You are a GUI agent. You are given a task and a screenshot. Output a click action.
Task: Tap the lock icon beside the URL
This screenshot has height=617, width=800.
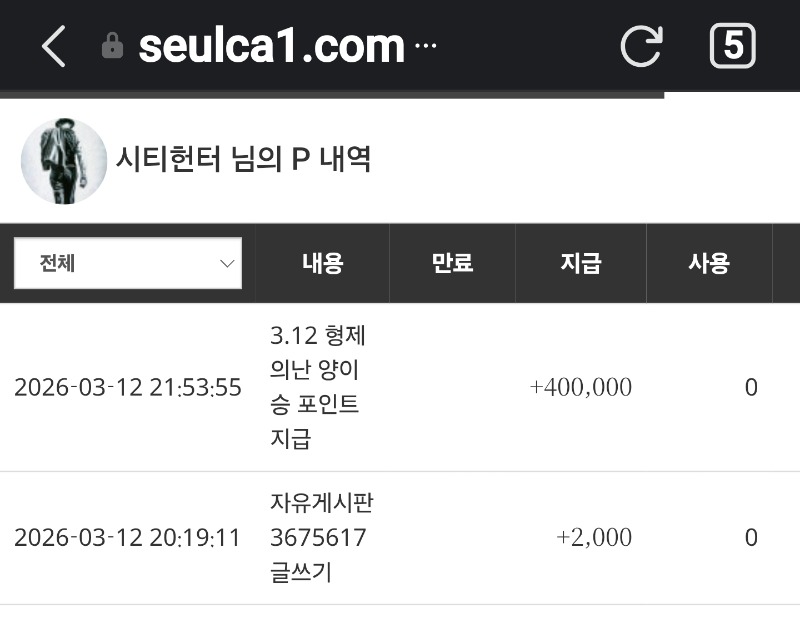113,46
